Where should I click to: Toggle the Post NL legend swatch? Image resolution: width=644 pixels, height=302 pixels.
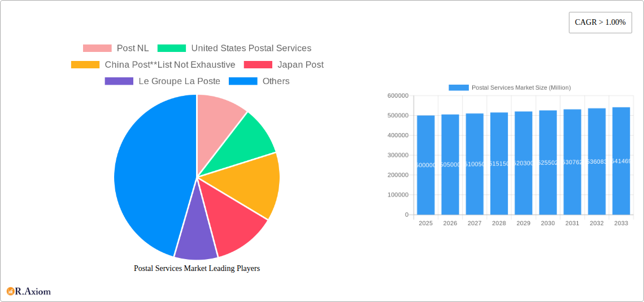[x=97, y=49]
